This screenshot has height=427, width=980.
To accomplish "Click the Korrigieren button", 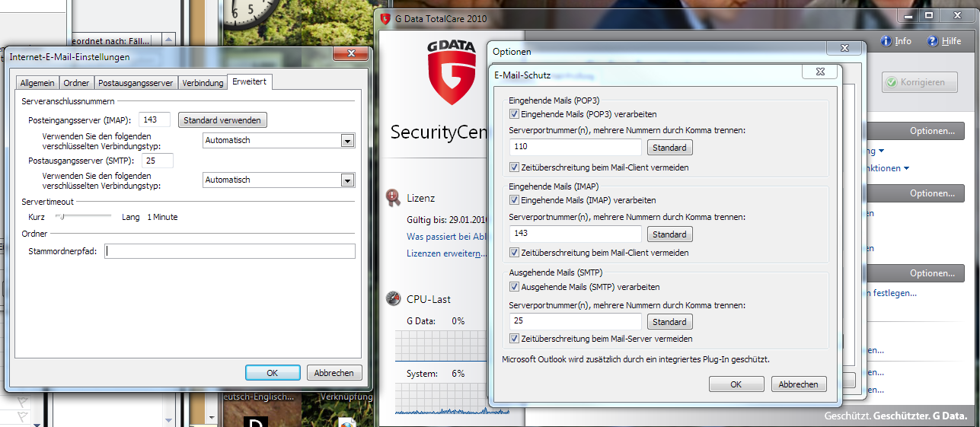I will pos(920,82).
